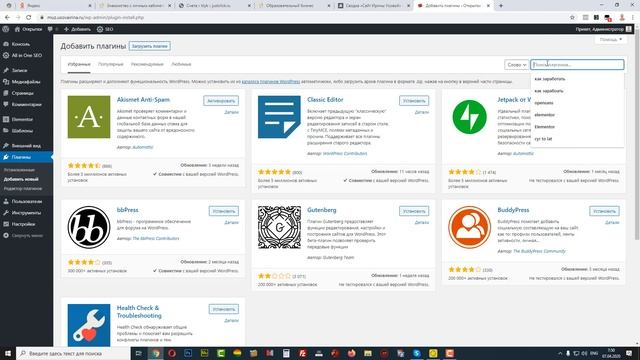This screenshot has width=640, height=360.
Task: Open Skype from the taskbar
Action: pos(417,353)
